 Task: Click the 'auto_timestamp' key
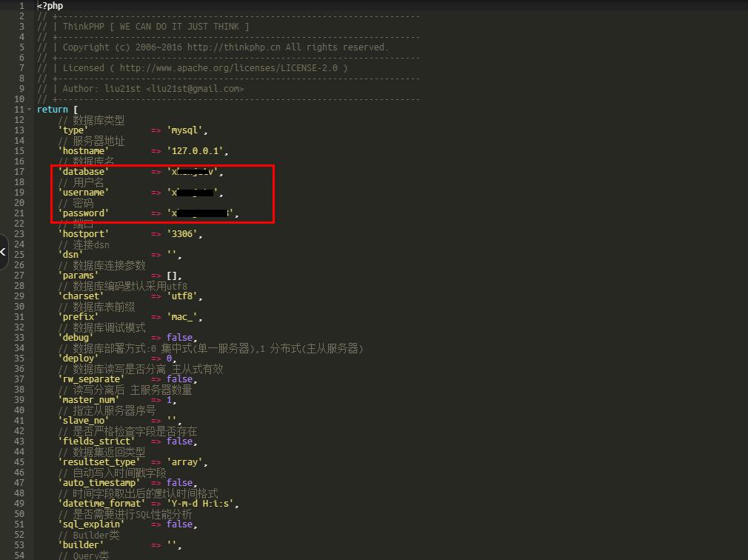pos(99,483)
